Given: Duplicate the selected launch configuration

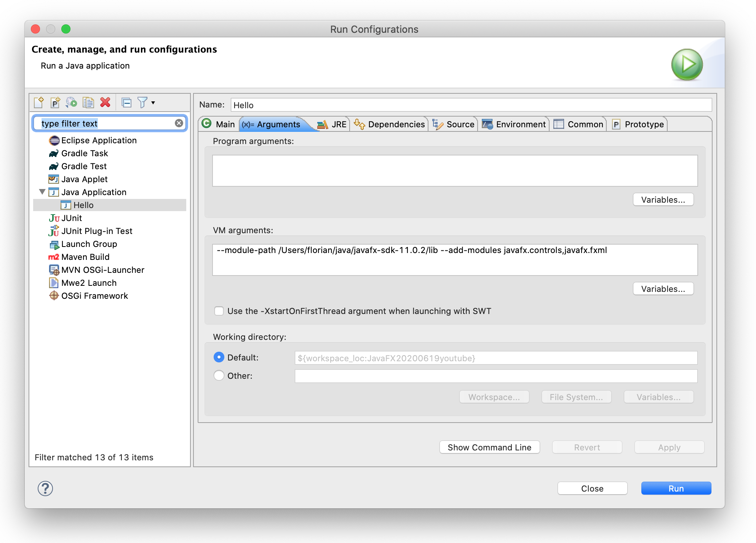Looking at the screenshot, I should click(x=88, y=103).
